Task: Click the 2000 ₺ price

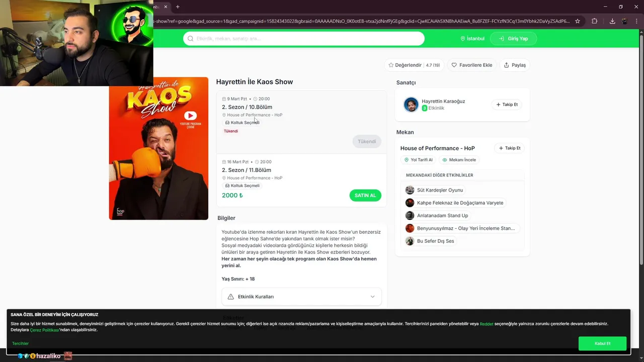Action: pyautogui.click(x=232, y=195)
